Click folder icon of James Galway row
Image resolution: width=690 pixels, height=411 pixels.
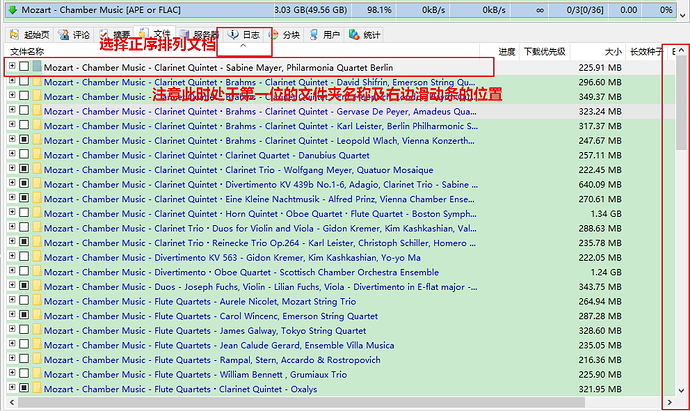[37, 330]
